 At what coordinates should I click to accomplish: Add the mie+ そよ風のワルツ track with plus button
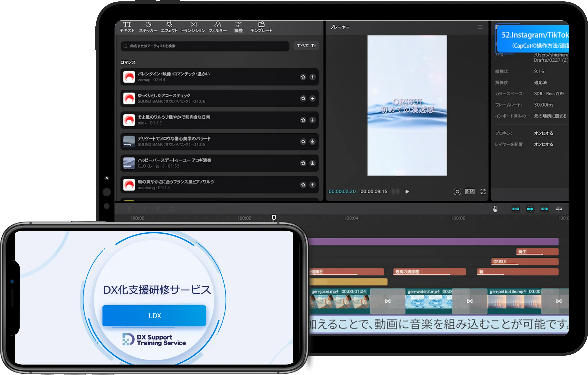[313, 120]
